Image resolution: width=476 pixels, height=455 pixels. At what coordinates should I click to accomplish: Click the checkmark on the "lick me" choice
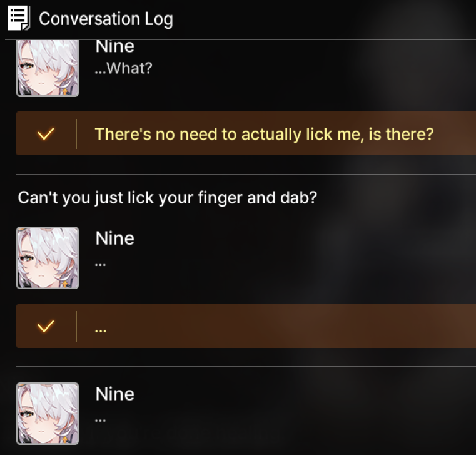46,134
